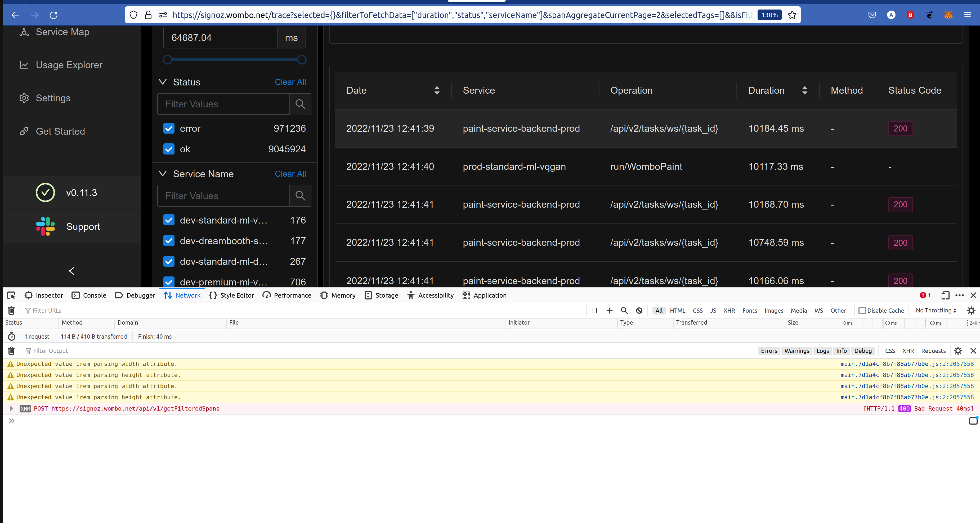Enable the Disable Cache checkbox
The width and height of the screenshot is (980, 523).
pos(862,311)
